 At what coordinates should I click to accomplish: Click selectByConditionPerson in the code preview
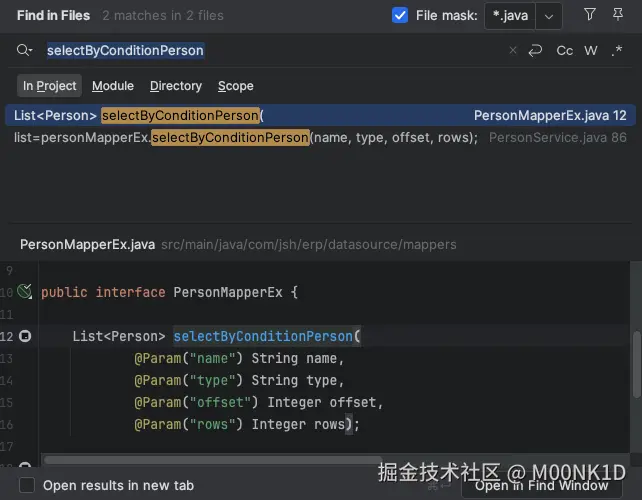(x=263, y=336)
